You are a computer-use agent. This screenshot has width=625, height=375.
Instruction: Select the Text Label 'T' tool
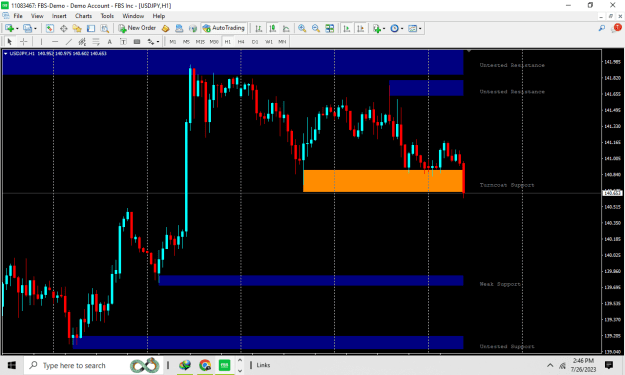(123, 41)
